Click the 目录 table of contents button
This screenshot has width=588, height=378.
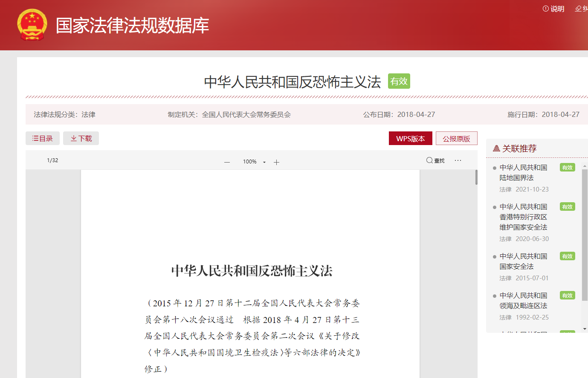(43, 138)
